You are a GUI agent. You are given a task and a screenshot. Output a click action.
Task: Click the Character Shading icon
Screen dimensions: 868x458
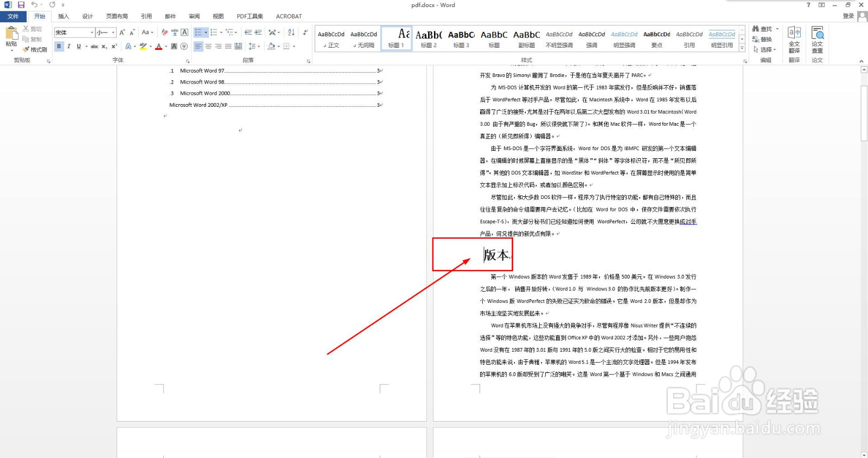[x=174, y=47]
